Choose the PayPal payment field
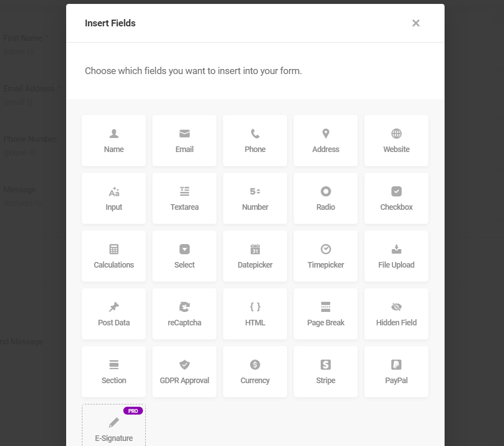The width and height of the screenshot is (504, 446). coord(396,372)
